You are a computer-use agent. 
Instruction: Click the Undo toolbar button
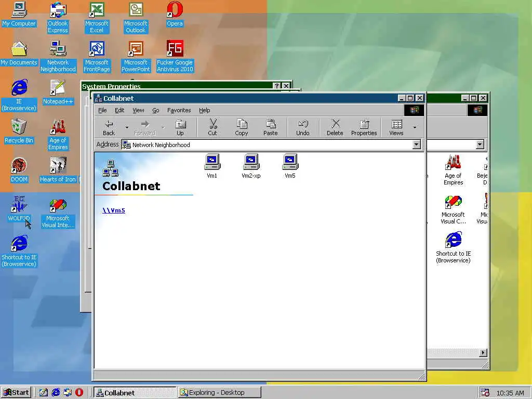click(303, 128)
